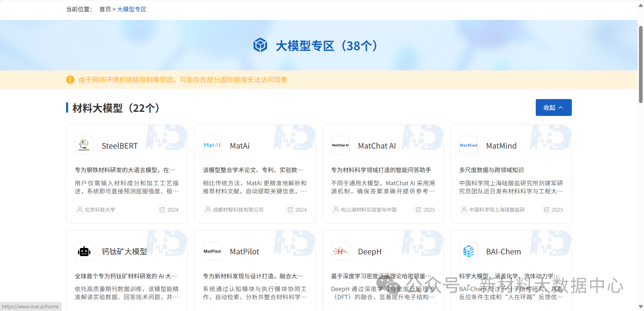Viewport: 644px width, 311px height.
Task: Click the robot icon of 钙钛矿大模型
Action: [84, 251]
